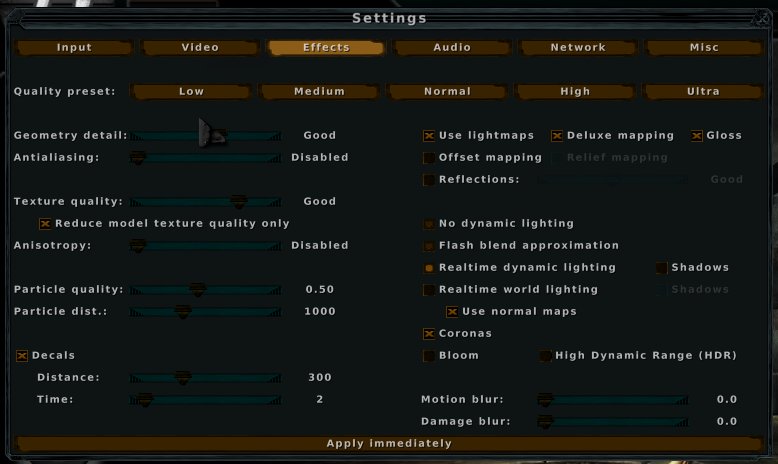The image size is (778, 464).
Task: Disable the Use lightmaps checkbox
Action: [x=429, y=135]
